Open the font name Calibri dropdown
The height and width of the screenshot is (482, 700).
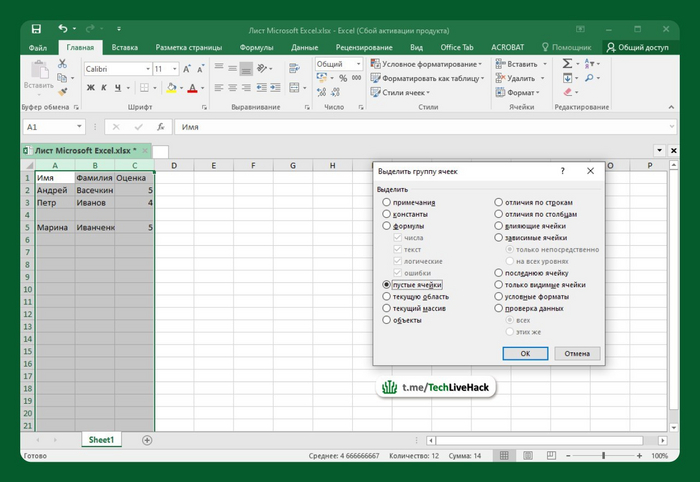coord(148,69)
